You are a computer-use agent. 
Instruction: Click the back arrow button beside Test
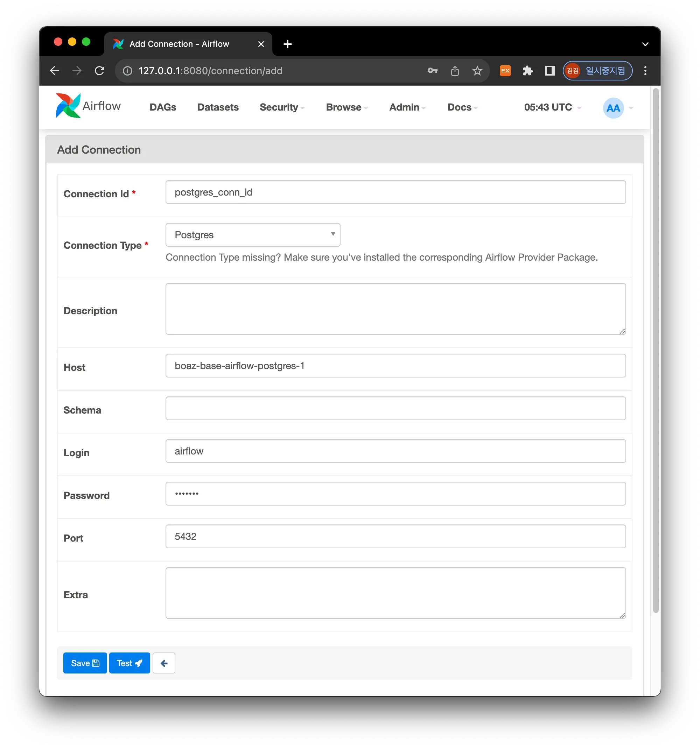164,663
